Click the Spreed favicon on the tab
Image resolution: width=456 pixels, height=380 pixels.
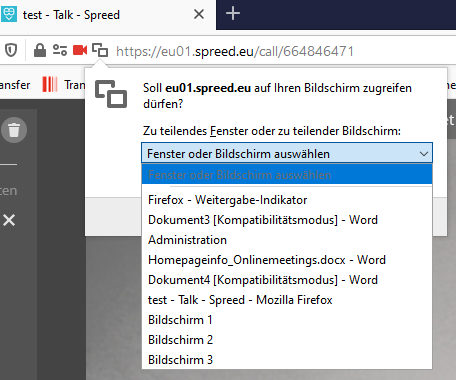pyautogui.click(x=9, y=14)
